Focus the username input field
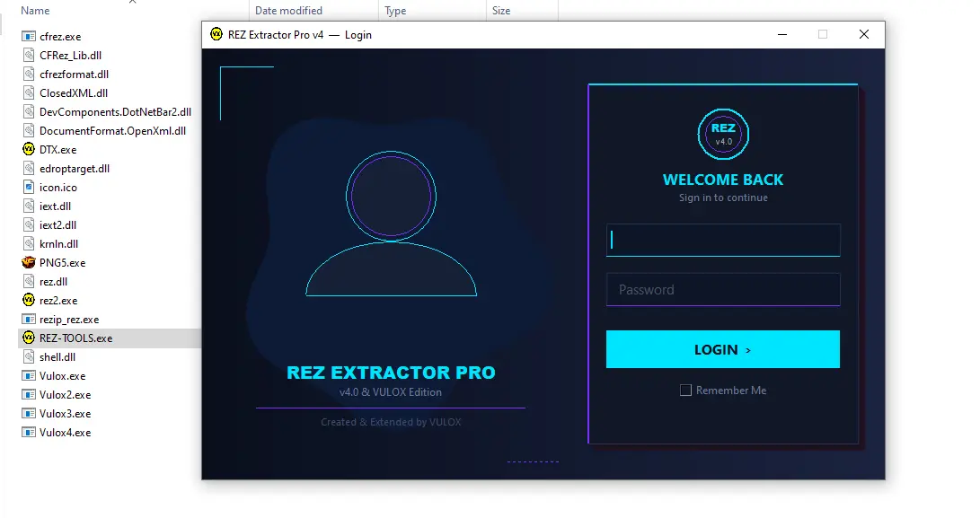The width and height of the screenshot is (980, 518). 723,240
